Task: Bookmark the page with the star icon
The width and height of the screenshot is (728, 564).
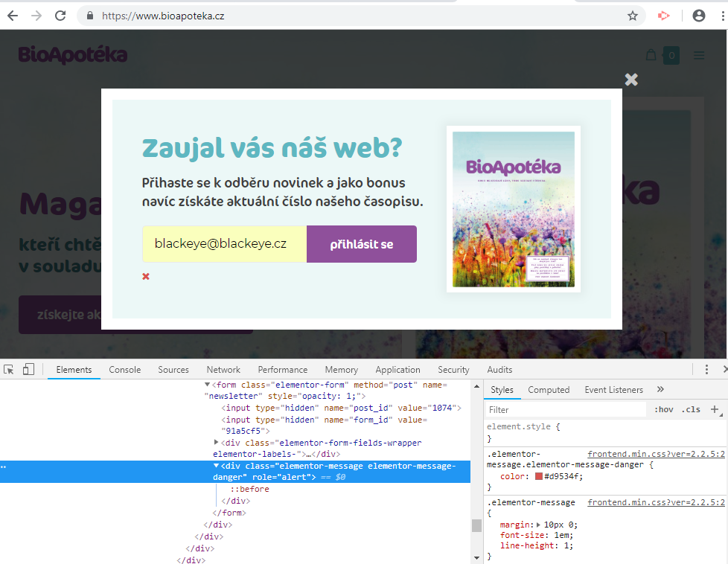Action: [630, 15]
